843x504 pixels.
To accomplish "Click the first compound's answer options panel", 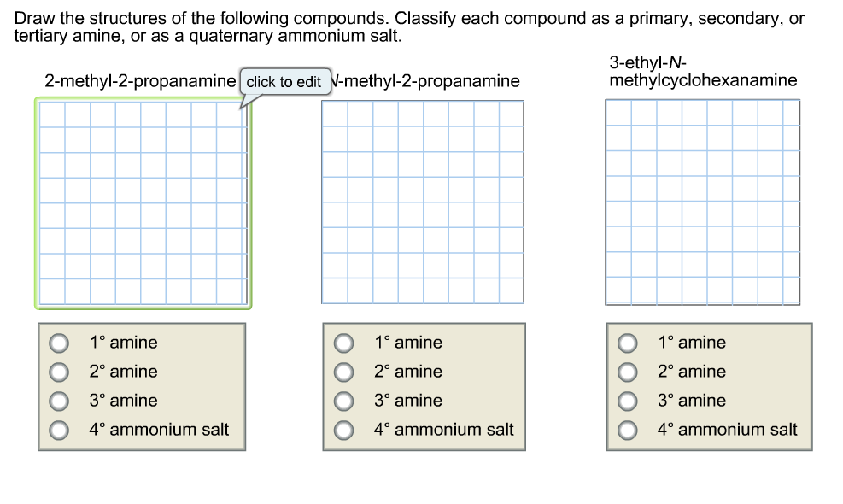I will tap(140, 385).
